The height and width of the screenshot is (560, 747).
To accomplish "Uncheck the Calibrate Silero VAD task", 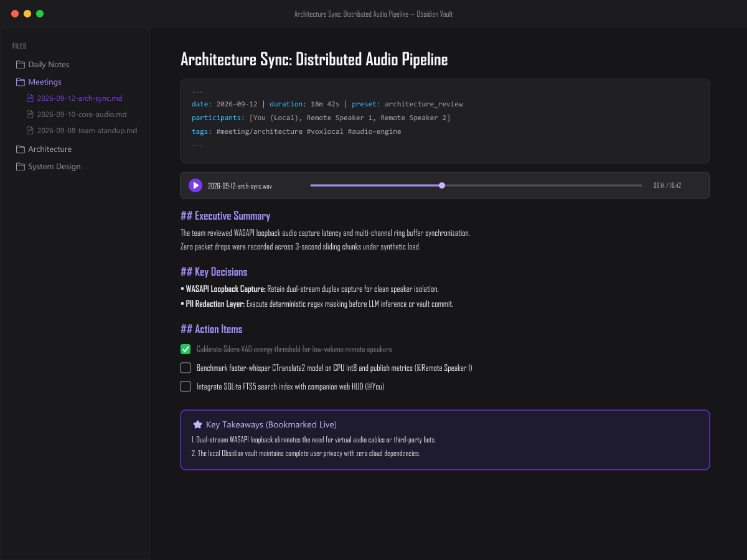I will [186, 349].
